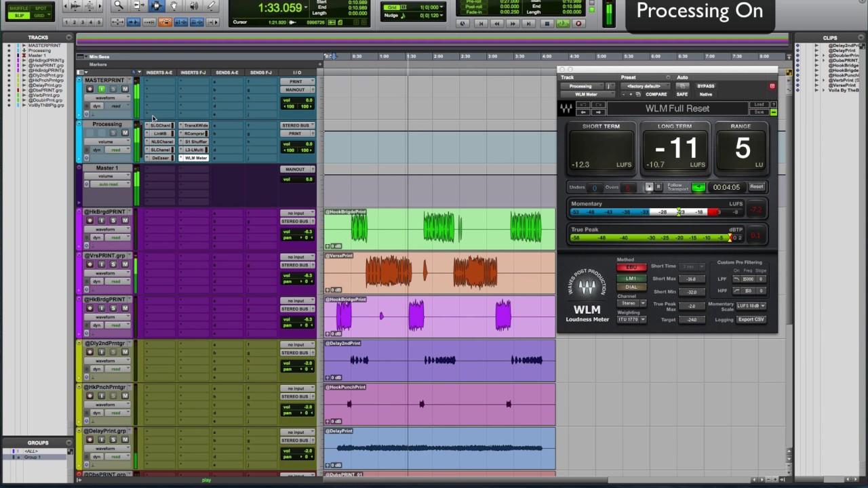
Task: Click the WLM next preset arrow
Action: (599, 112)
